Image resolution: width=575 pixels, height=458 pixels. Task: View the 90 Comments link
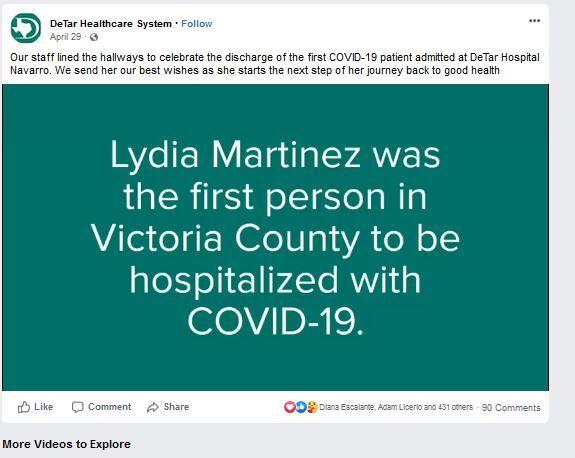(511, 408)
